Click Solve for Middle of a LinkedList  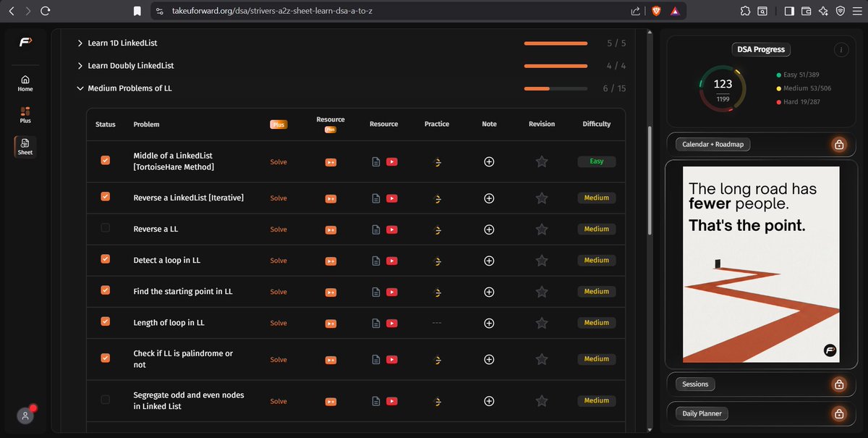pyautogui.click(x=278, y=162)
